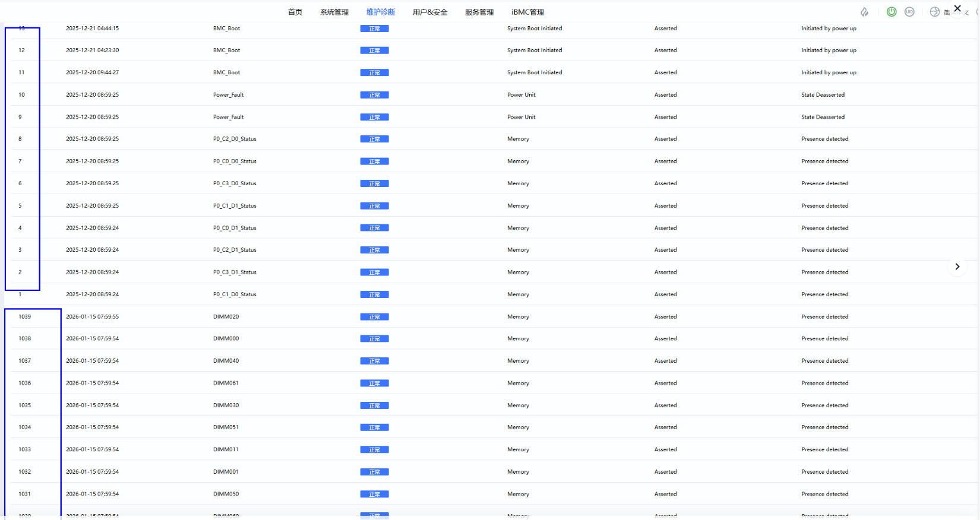Click the flame-shaped alarm icon in header
This screenshot has height=520, width=980.
(x=864, y=12)
